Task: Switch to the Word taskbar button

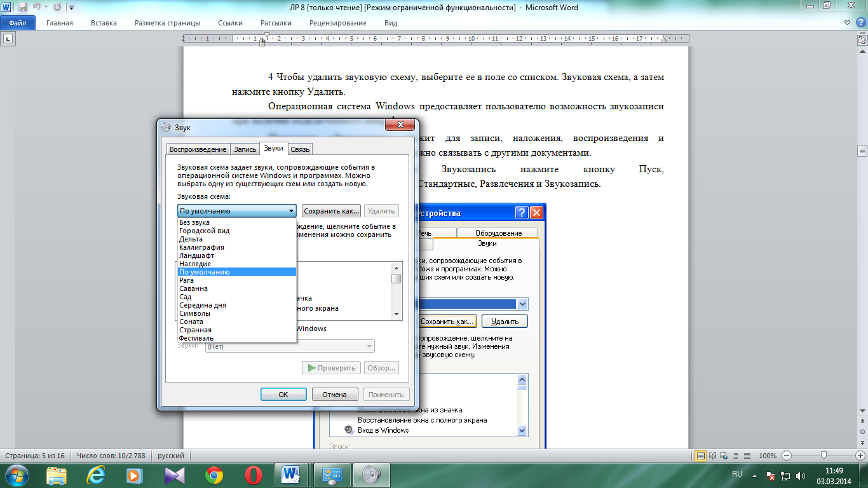Action: (292, 475)
